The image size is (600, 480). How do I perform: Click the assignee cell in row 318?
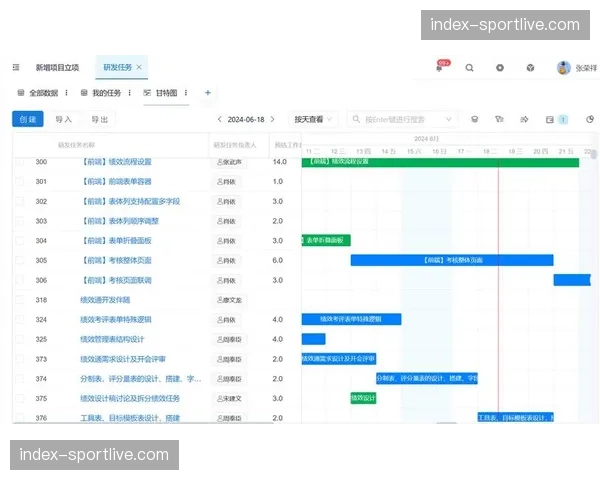[230, 300]
